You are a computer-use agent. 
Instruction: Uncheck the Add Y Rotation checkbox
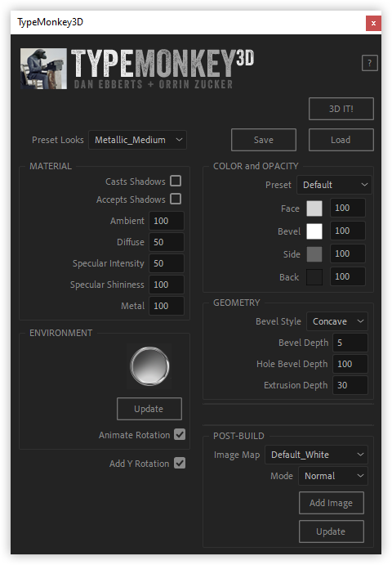point(180,463)
